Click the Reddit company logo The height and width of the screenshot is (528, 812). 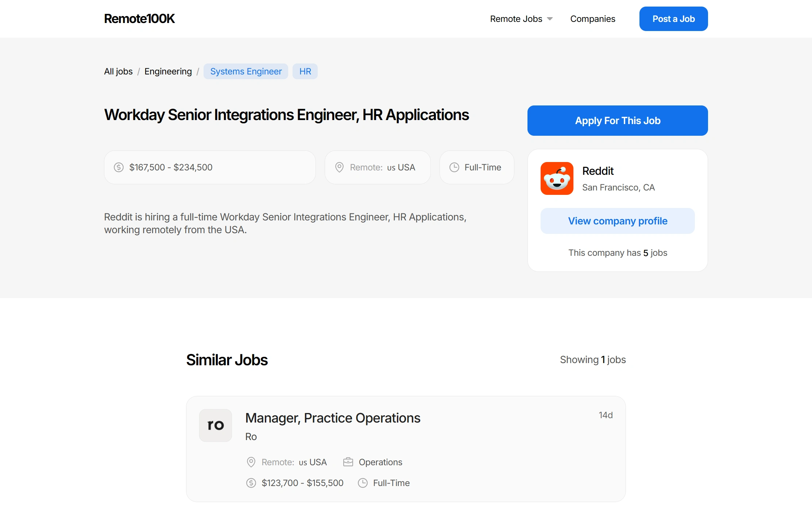tap(557, 178)
